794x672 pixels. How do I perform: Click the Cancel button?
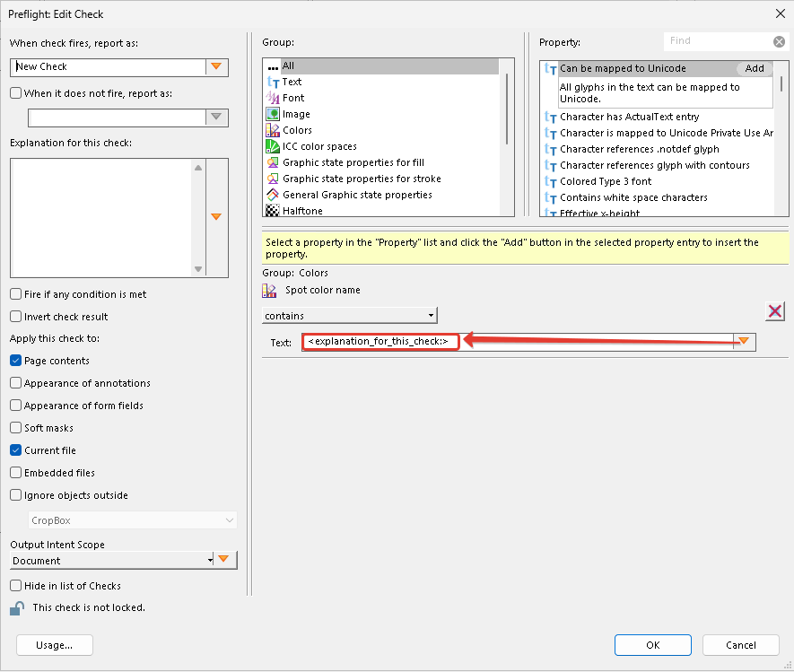pos(740,645)
